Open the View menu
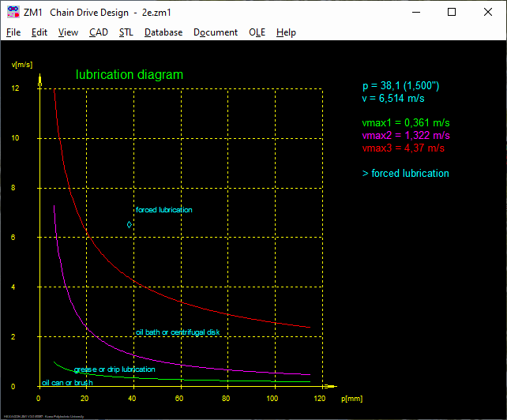This screenshot has width=507, height=420. tap(68, 32)
